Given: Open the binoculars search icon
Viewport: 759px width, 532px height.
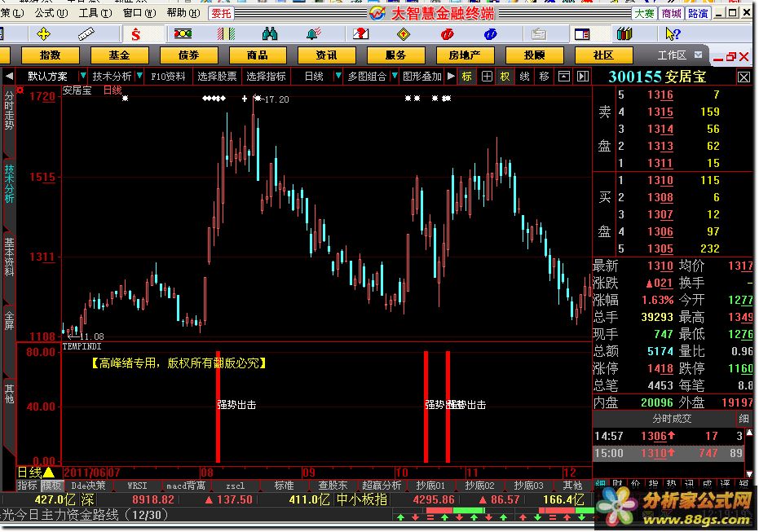Looking at the screenshot, I should pos(270,33).
